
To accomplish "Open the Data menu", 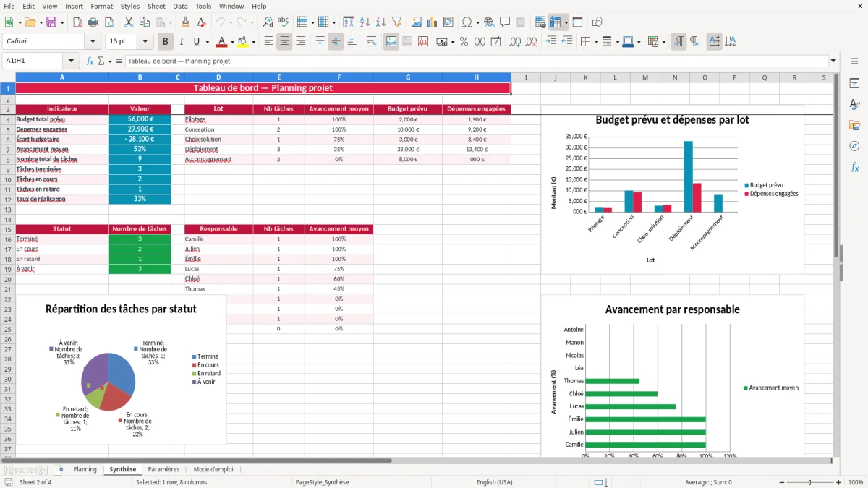I will point(180,6).
